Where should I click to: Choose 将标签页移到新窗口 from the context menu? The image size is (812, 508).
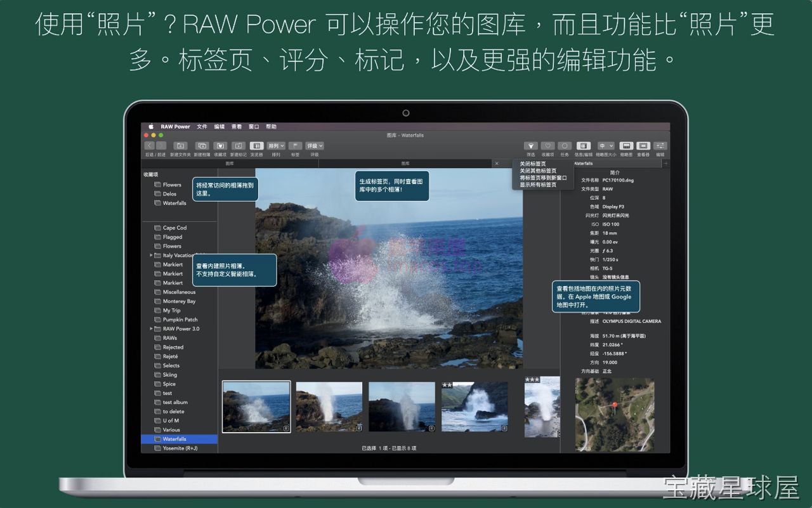pyautogui.click(x=543, y=178)
